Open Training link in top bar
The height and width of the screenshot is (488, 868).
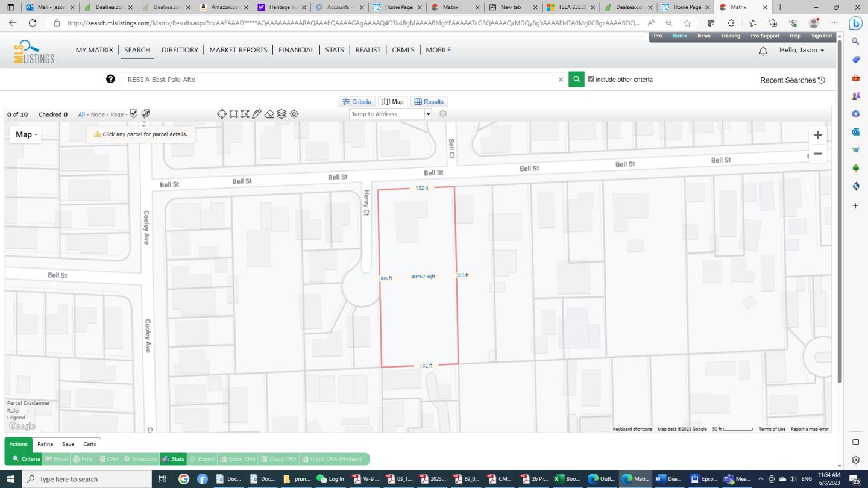click(x=730, y=36)
